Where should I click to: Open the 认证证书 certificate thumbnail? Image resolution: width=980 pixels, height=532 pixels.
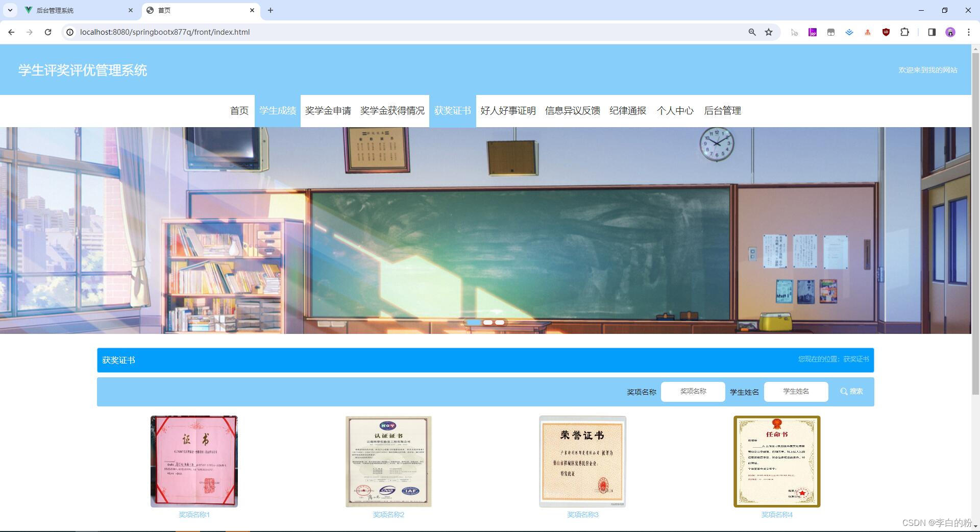tap(388, 462)
